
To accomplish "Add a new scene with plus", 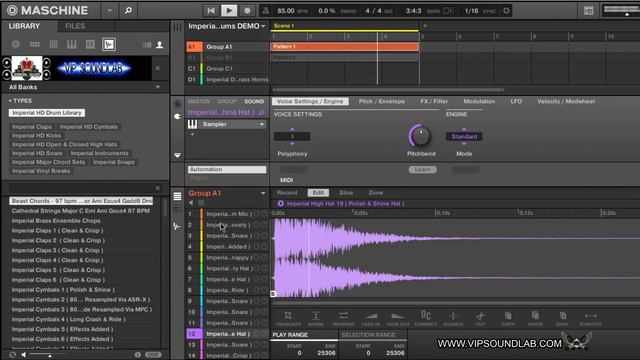I will (x=424, y=26).
